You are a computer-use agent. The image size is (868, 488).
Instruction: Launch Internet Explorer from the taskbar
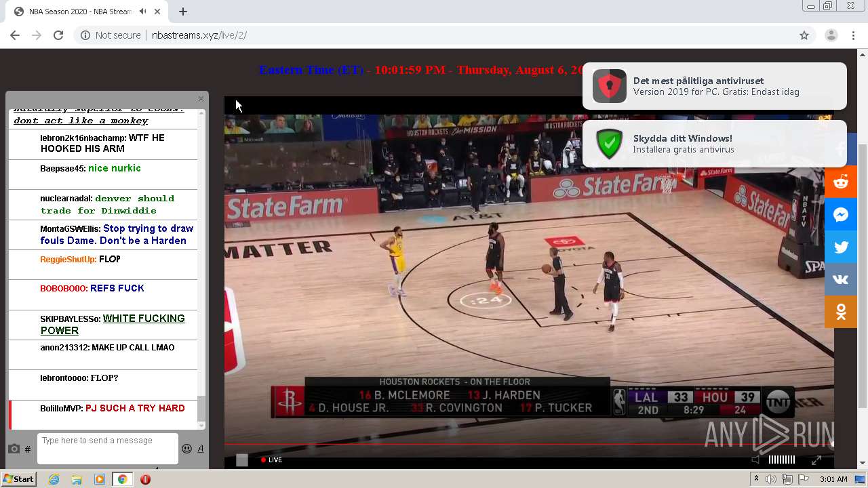click(x=54, y=479)
